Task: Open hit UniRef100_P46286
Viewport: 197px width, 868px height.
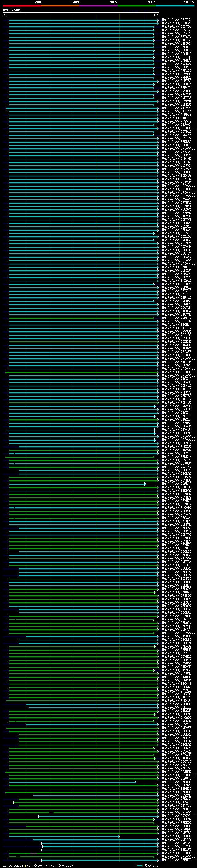Action: tap(177, 94)
